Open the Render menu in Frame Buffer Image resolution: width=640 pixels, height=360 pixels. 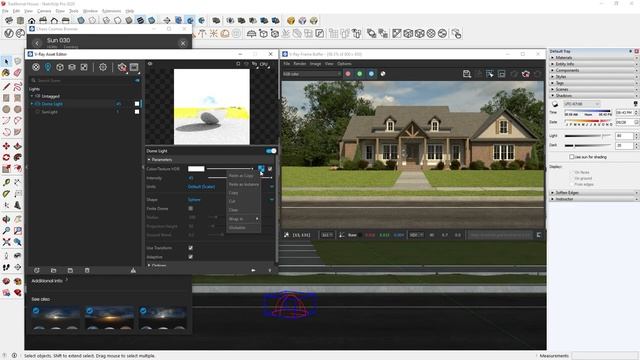pos(300,64)
